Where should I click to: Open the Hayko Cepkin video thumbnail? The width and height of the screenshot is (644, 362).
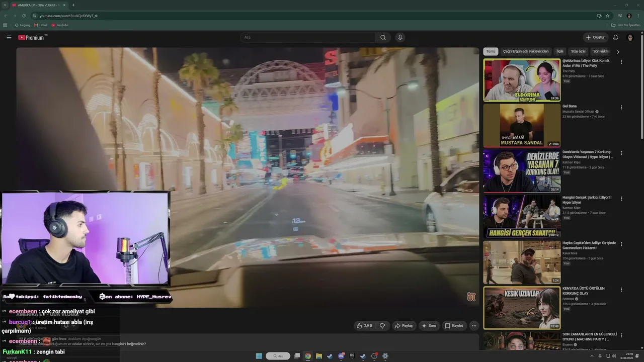pyautogui.click(x=522, y=262)
